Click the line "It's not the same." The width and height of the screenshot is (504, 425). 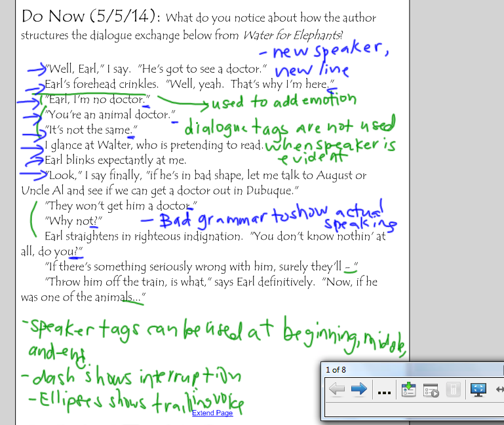click(x=91, y=130)
